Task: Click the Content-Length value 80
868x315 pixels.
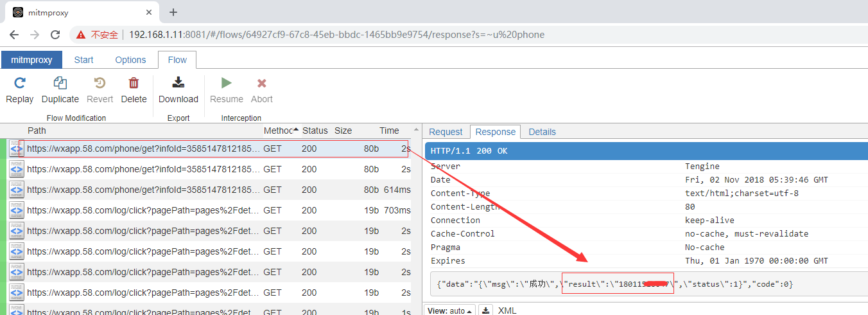Action: (690, 206)
